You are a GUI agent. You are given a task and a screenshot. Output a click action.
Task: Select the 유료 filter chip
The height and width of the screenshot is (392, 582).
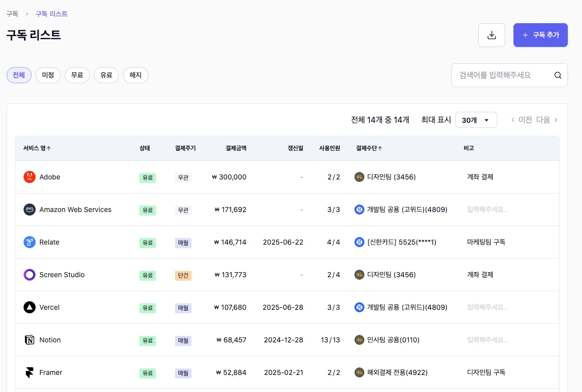[x=106, y=75]
